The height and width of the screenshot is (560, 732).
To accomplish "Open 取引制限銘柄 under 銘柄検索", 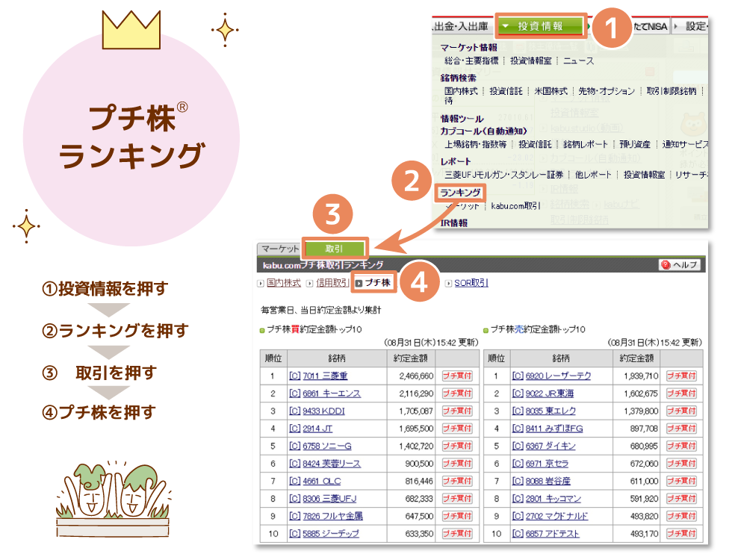I will (x=671, y=91).
